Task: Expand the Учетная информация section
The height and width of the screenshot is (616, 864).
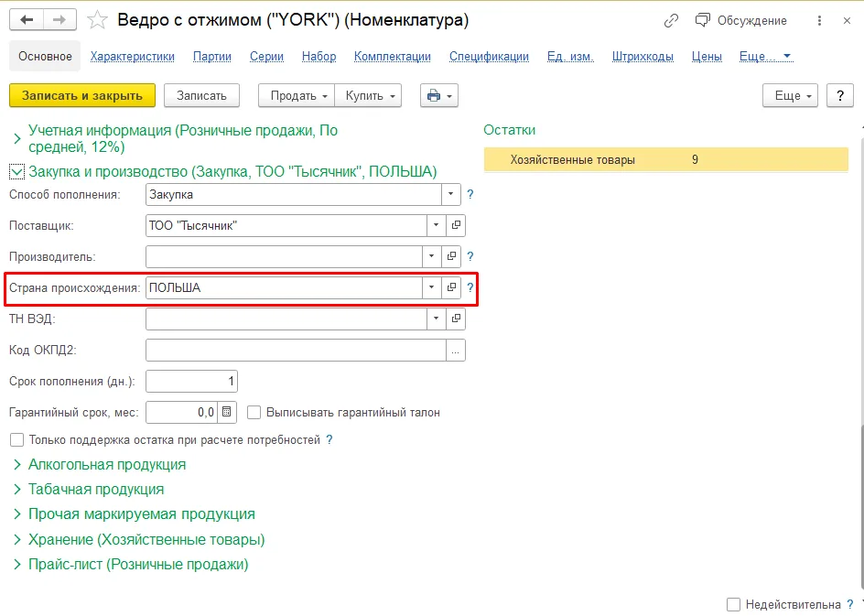Action: pyautogui.click(x=17, y=139)
